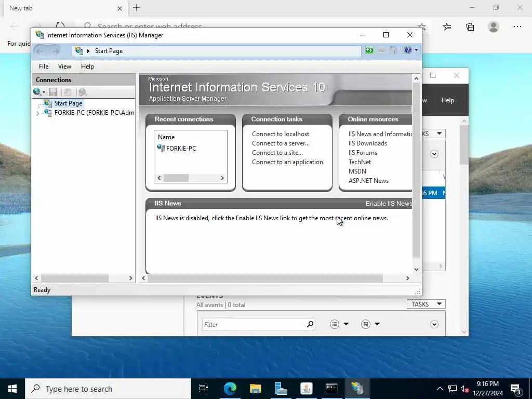This screenshot has width=532, height=399.
Task: Open the Command Prompt taskbar icon
Action: (331, 389)
